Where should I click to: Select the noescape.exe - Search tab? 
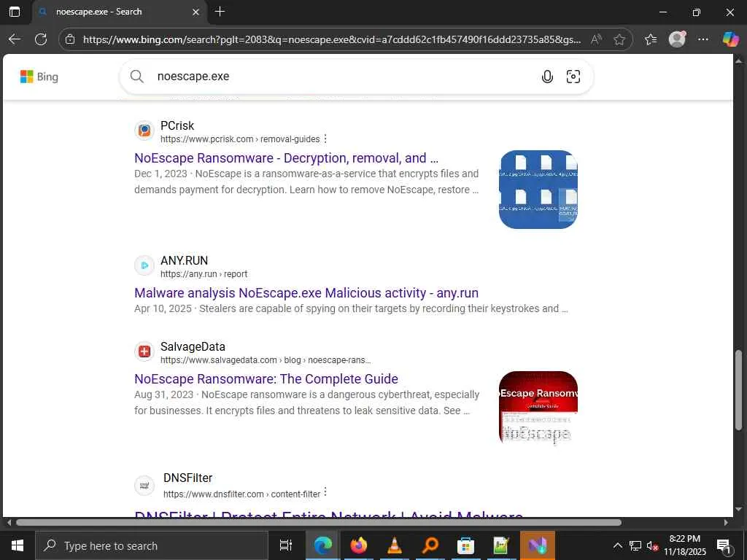coord(119,12)
